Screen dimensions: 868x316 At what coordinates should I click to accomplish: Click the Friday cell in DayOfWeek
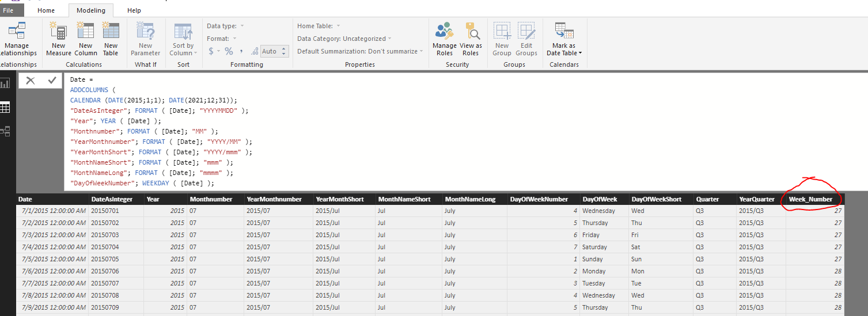pyautogui.click(x=604, y=235)
